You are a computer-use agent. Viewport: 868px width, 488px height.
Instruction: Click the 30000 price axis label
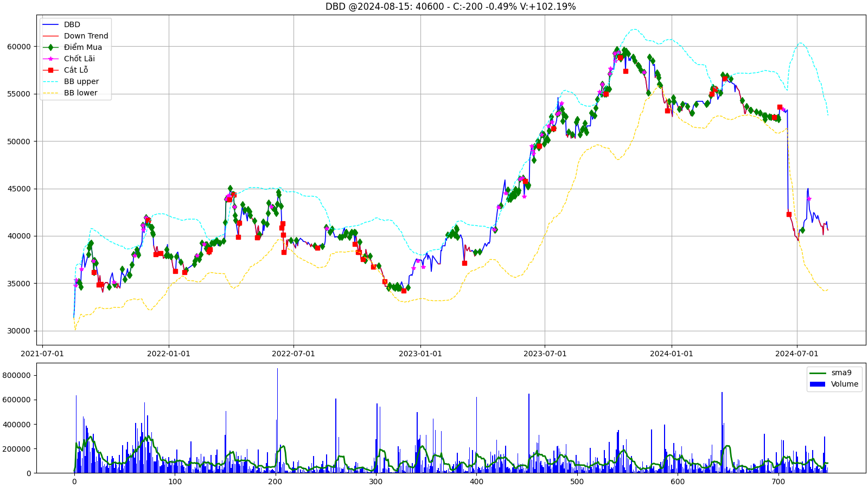point(19,331)
